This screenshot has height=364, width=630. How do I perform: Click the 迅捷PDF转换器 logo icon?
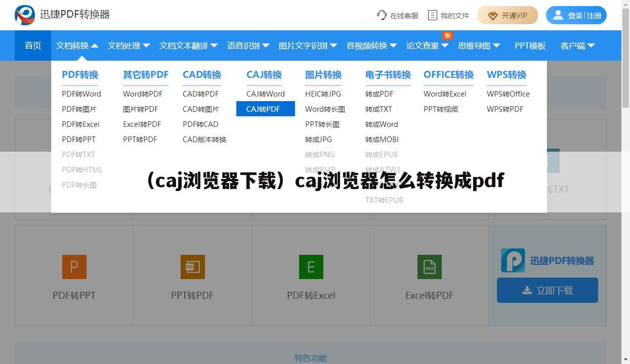(x=25, y=15)
